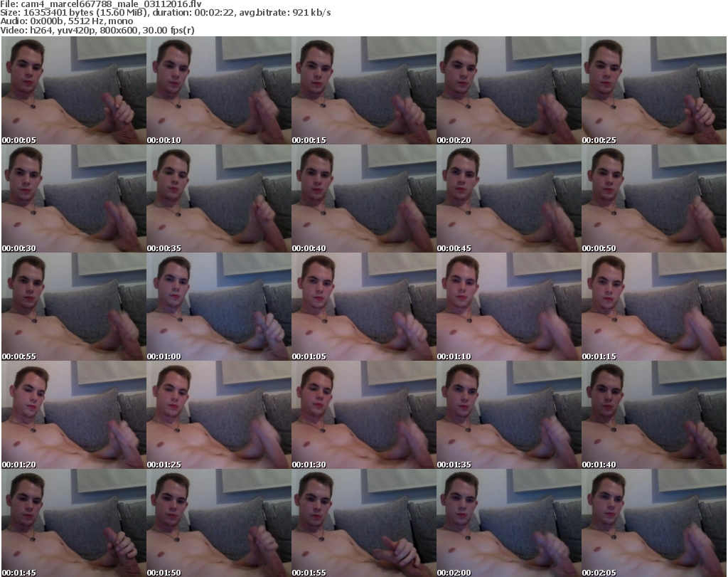The width and height of the screenshot is (728, 577).
Task: Pick the frame stamped 00:02:00
Action: point(509,523)
